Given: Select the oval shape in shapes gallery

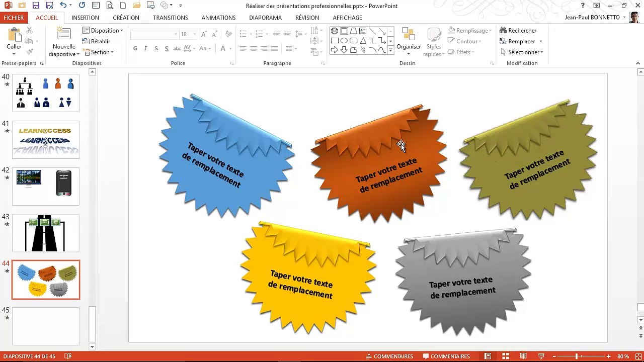Looking at the screenshot, I should 344,40.
